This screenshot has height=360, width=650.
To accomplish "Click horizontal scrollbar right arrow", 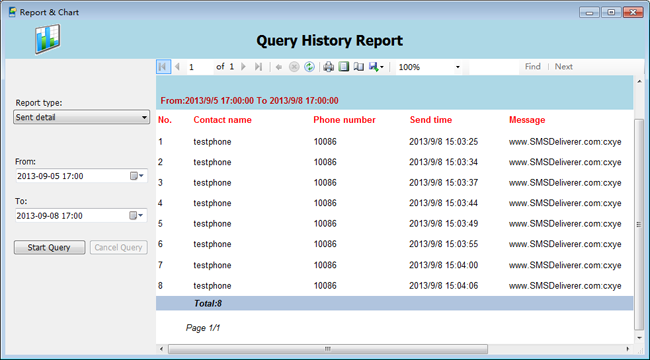I will pos(628,349).
